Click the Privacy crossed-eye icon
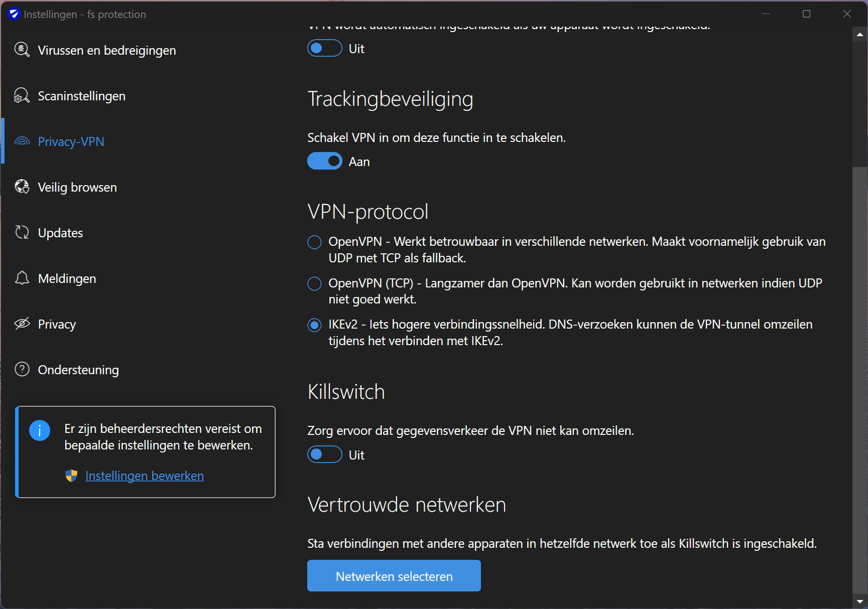Viewport: 868px width, 609px height. tap(22, 324)
